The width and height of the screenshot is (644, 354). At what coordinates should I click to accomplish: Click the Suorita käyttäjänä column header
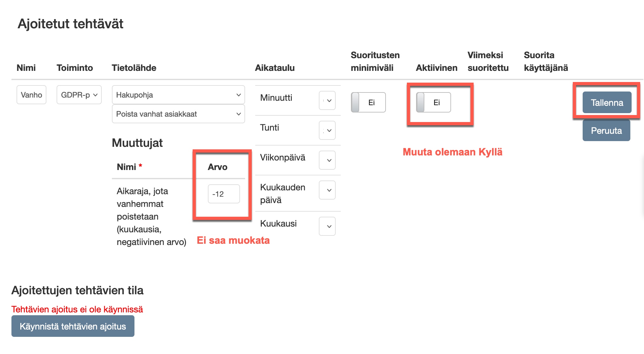[x=545, y=61]
